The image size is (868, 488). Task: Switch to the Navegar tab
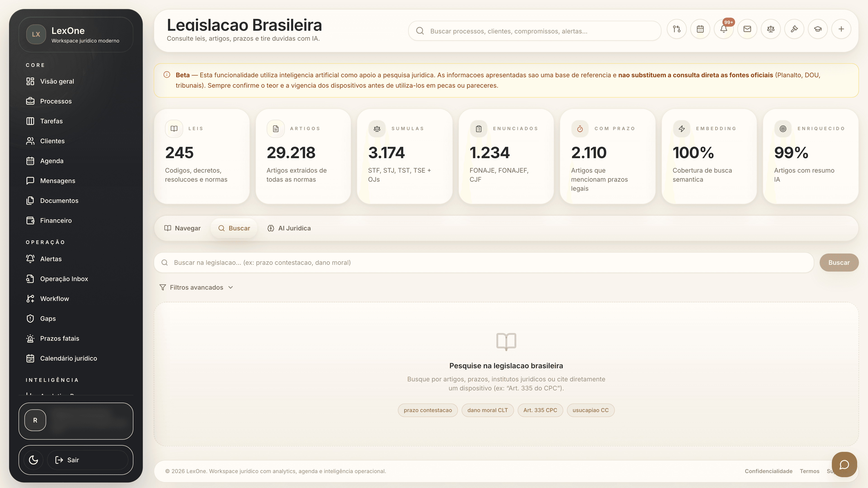click(182, 228)
